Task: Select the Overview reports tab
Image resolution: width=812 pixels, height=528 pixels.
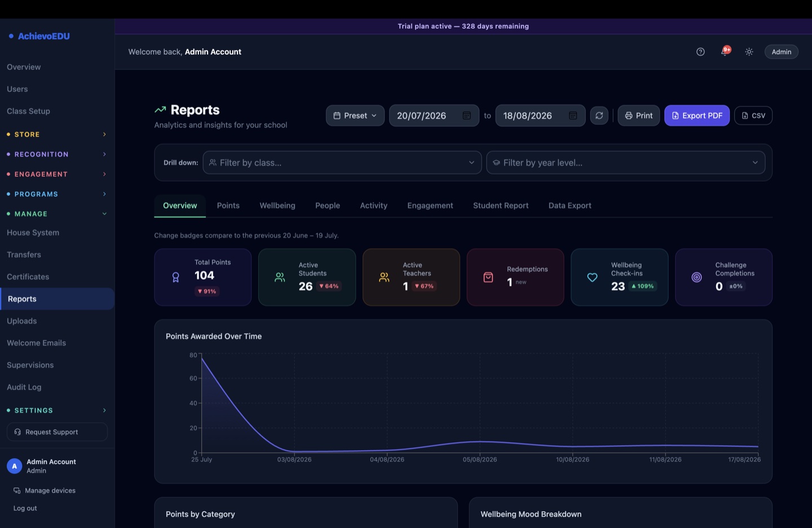Action: click(x=180, y=205)
